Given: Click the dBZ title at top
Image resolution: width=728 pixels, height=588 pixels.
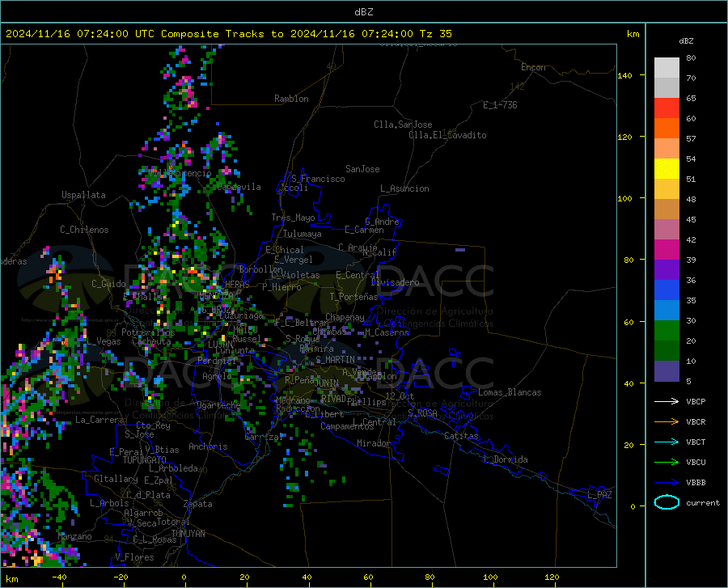Looking at the screenshot, I should 363,12.
